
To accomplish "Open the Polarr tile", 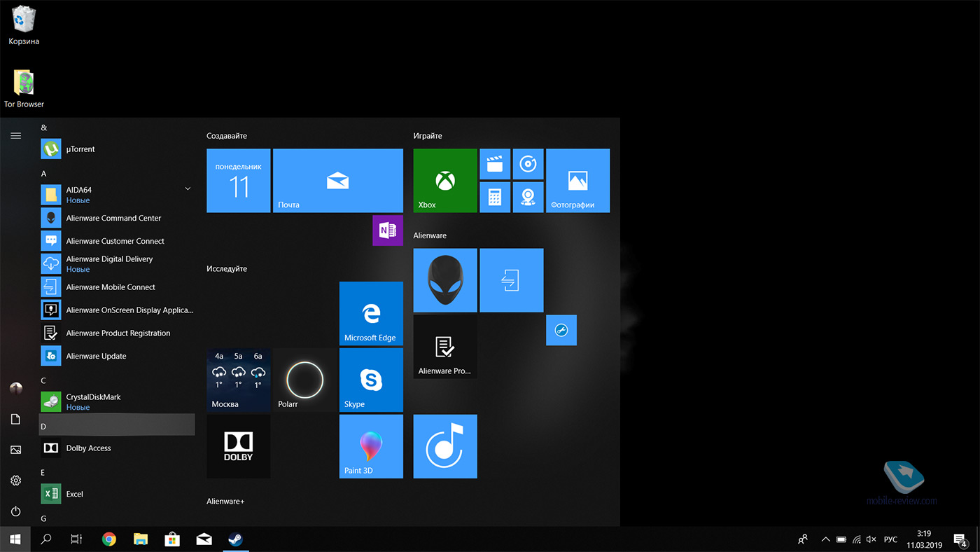I will 305,380.
